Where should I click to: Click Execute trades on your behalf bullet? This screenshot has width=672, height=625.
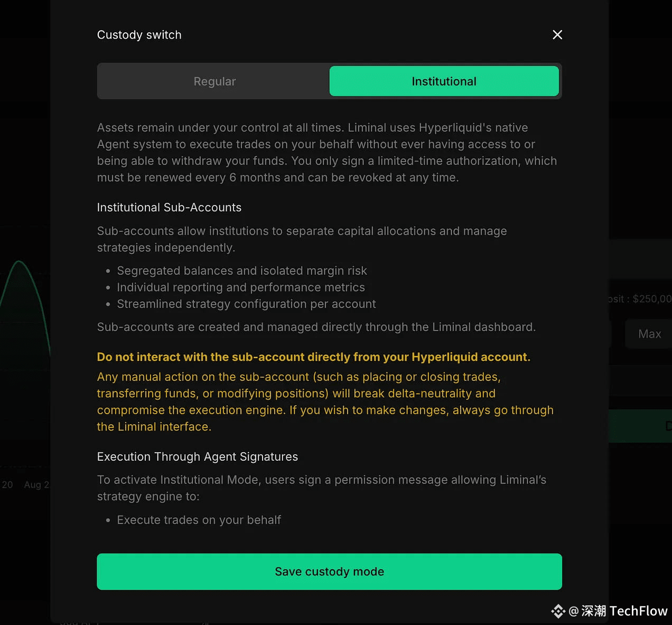coord(199,520)
